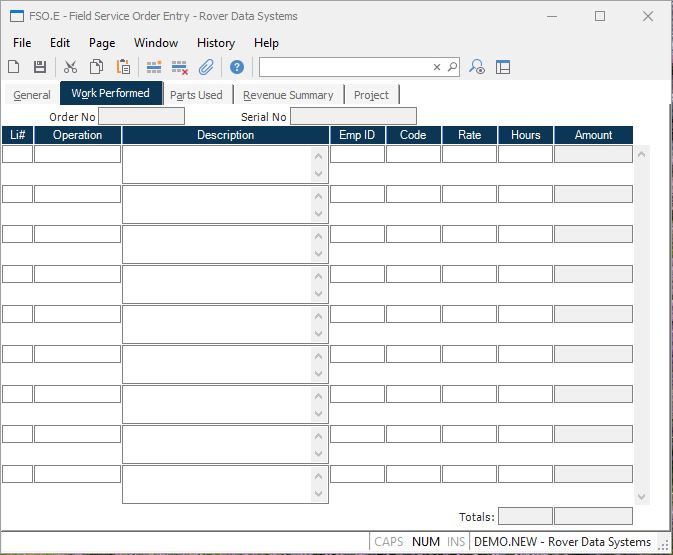Open the Window menu
The height and width of the screenshot is (555, 673).
click(x=156, y=43)
